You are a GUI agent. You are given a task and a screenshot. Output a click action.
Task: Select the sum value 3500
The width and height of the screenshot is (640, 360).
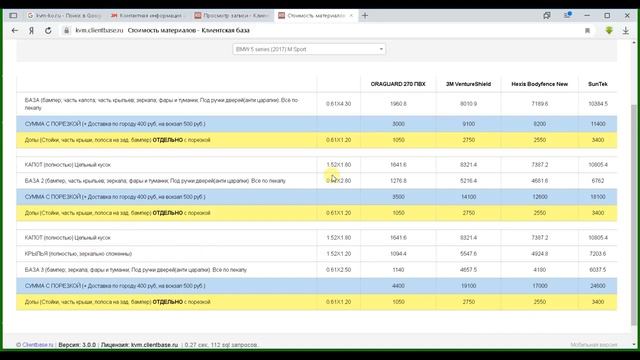coord(398,197)
